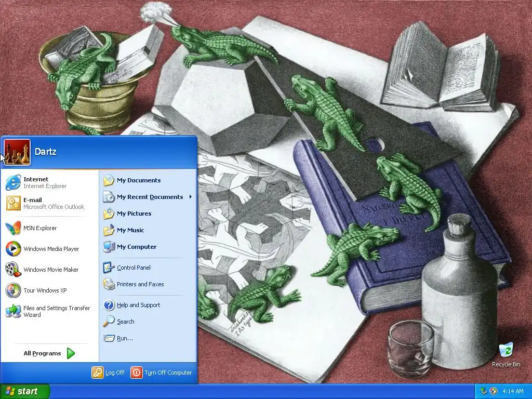Click the My Documents folder icon
This screenshot has width=532, height=399.
coord(109,180)
